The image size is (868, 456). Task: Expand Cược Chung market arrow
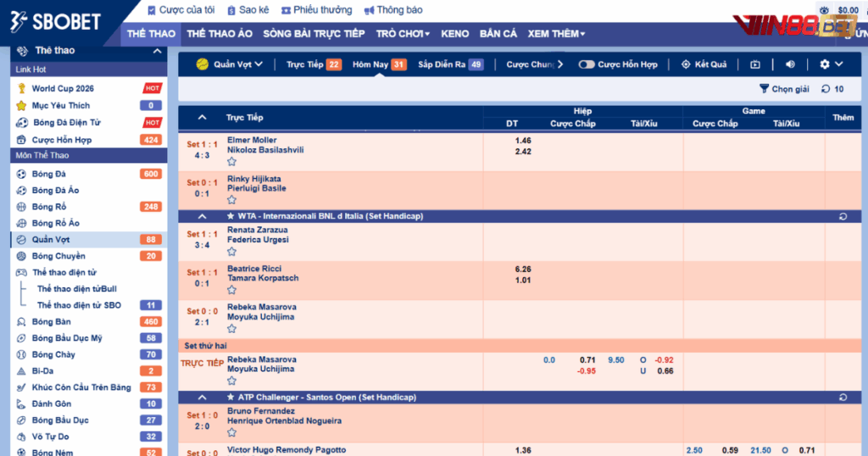(560, 64)
